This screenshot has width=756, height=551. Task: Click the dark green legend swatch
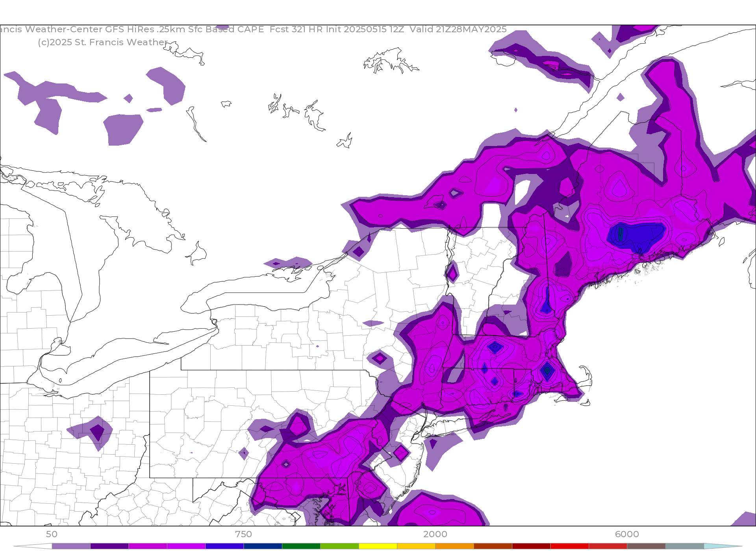[301, 546]
